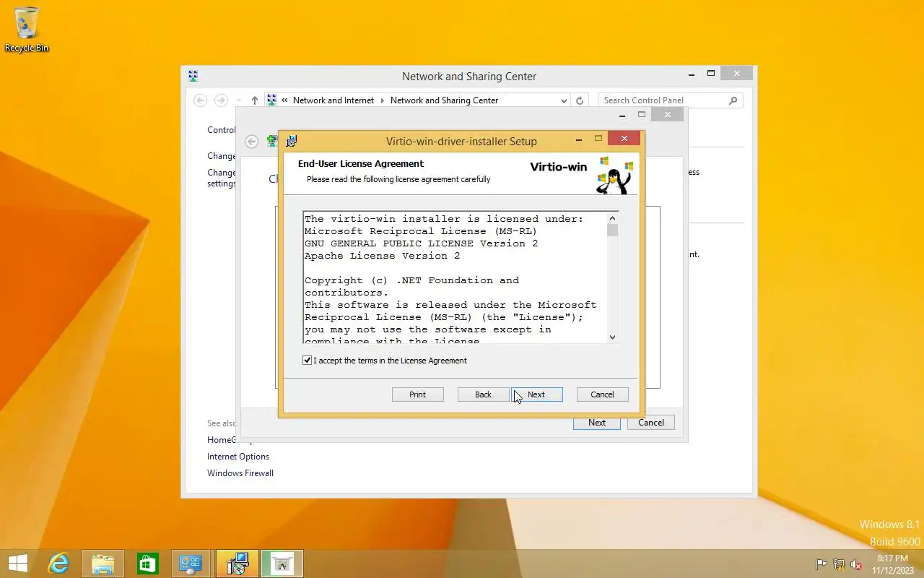The height and width of the screenshot is (578, 924).
Task: Click the muted volume tray icon
Action: click(856, 564)
